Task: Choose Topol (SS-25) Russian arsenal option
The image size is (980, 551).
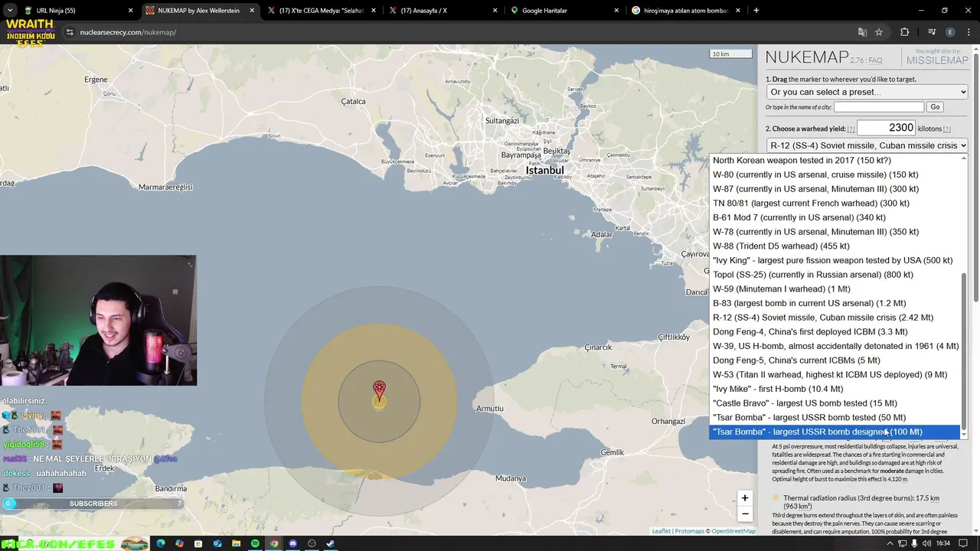Action: coord(834,275)
